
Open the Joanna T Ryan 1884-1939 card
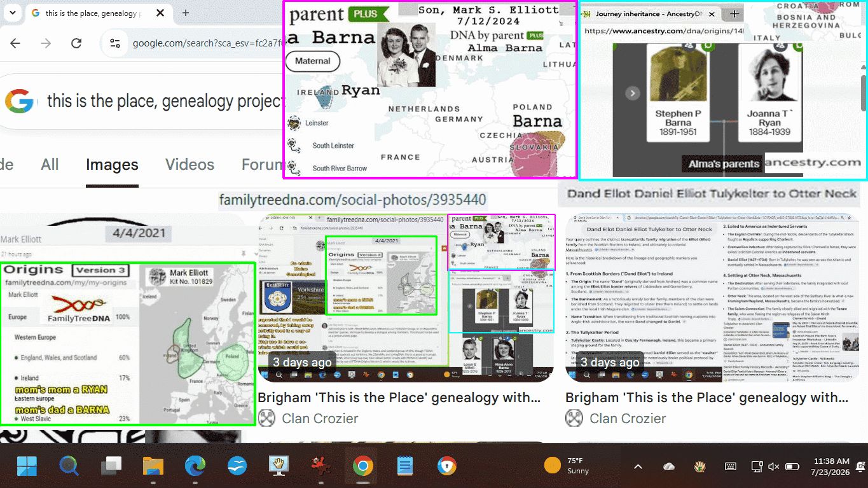[769, 92]
